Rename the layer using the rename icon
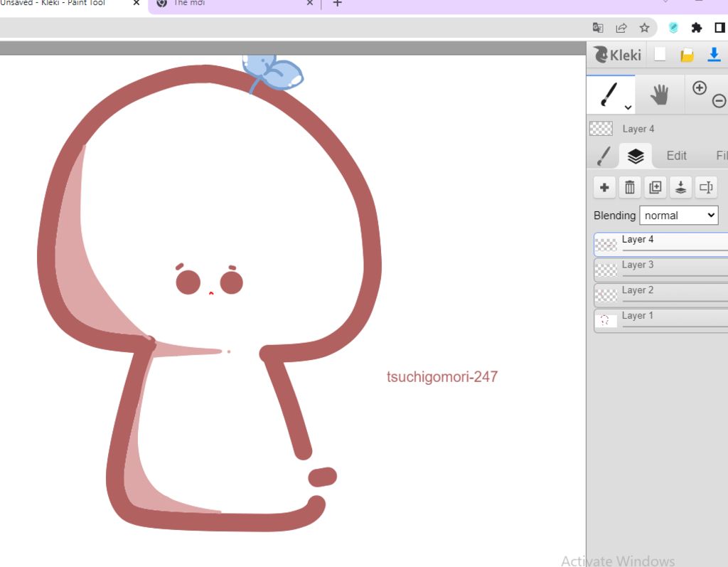This screenshot has height=567, width=728. pos(706,187)
